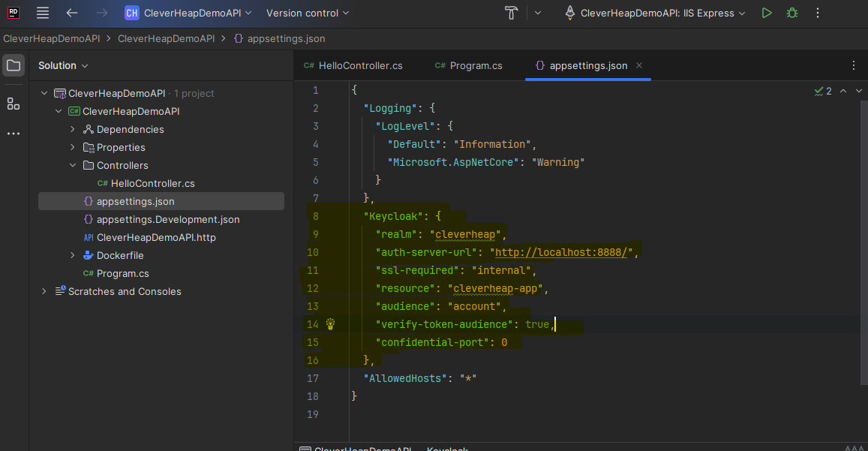The width and height of the screenshot is (868, 451).
Task: Open the Version control dropdown
Action: click(308, 13)
